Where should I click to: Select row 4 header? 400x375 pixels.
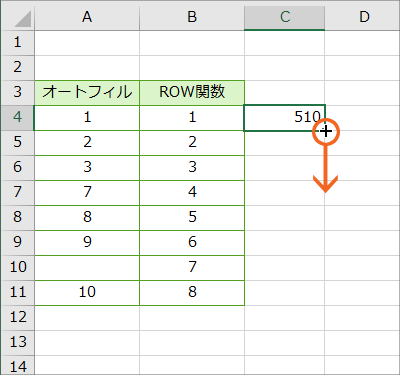(x=17, y=118)
